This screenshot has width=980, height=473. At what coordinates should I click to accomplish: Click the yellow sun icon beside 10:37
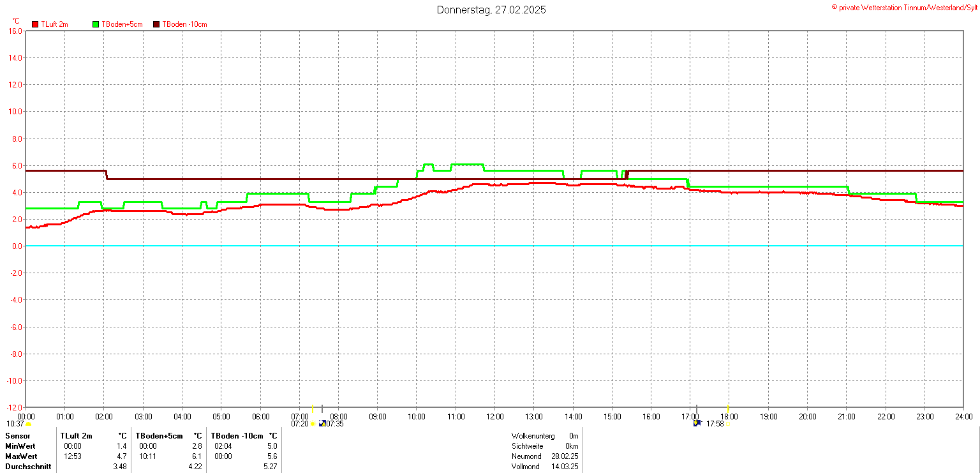[x=29, y=424]
